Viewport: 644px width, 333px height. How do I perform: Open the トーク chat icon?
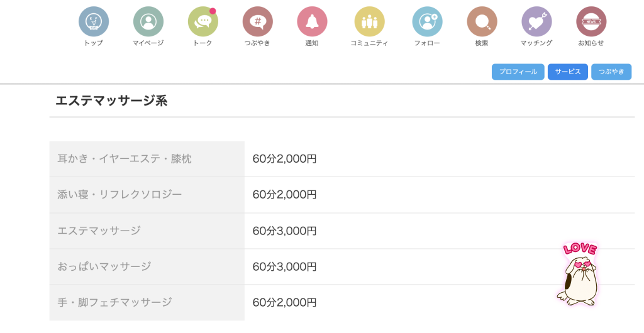(x=203, y=22)
